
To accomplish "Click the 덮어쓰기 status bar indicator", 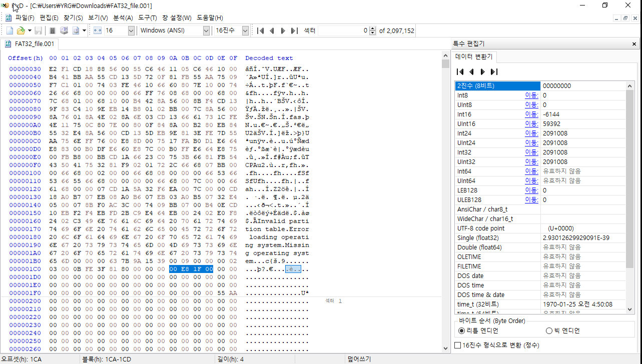I will click(359, 359).
